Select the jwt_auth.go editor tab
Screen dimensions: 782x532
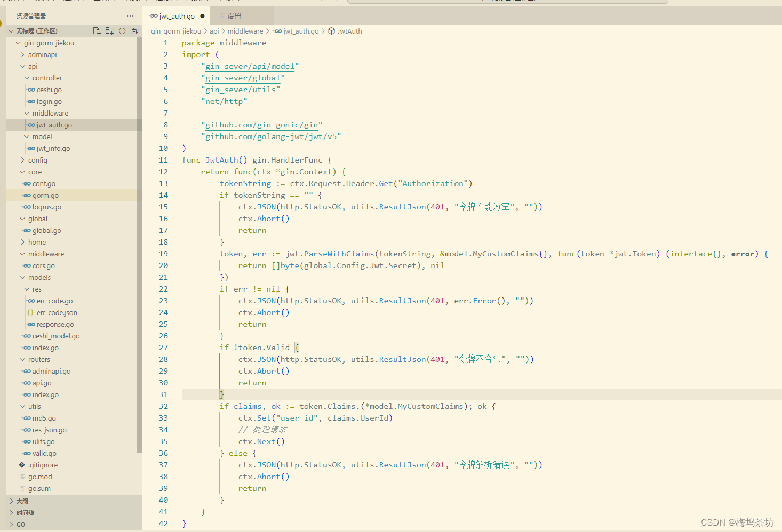pos(176,15)
